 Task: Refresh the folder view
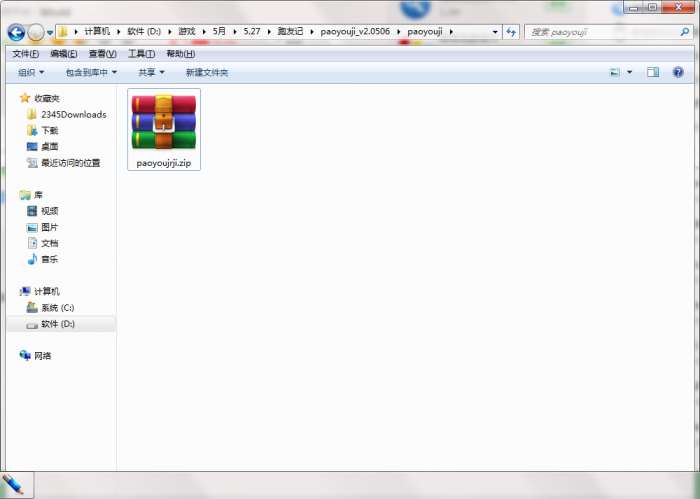pos(511,32)
